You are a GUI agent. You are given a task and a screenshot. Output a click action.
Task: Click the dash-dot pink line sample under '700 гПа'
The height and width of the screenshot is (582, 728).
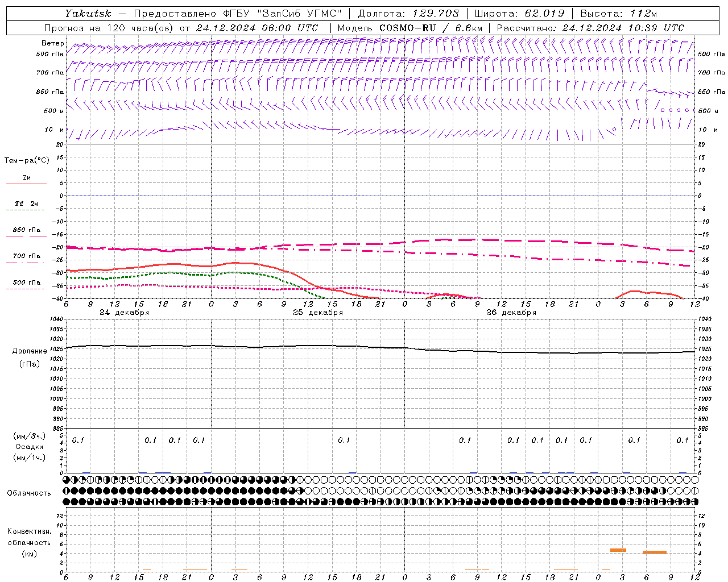pos(26,263)
